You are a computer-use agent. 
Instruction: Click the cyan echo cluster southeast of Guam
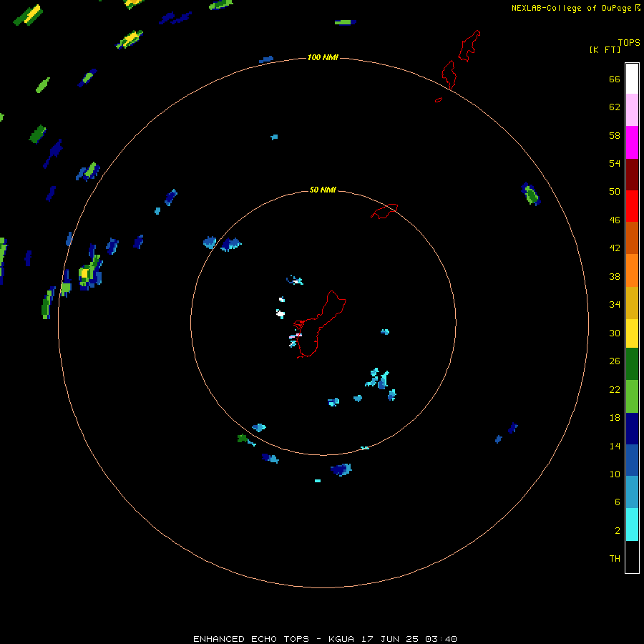point(377,379)
